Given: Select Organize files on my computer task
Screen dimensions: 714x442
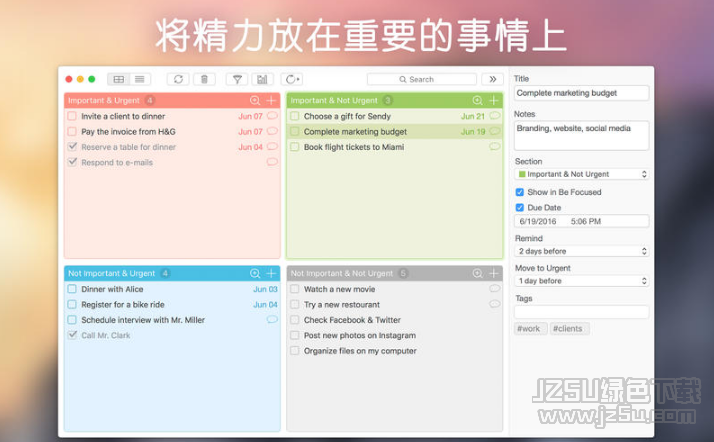Looking at the screenshot, I should [x=394, y=351].
